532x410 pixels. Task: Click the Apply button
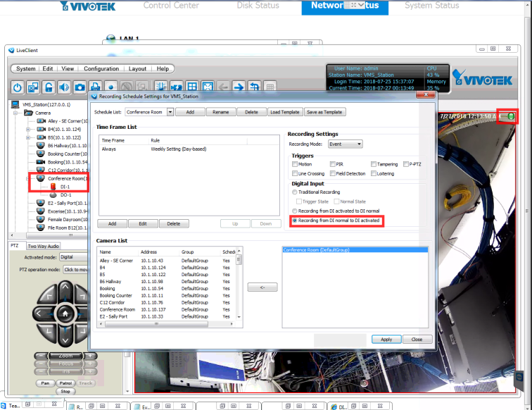(x=386, y=339)
